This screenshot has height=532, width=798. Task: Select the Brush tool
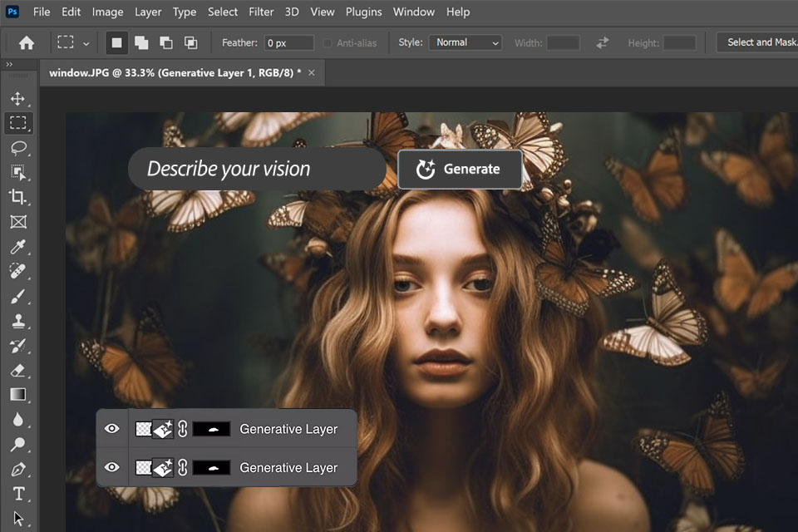point(18,296)
